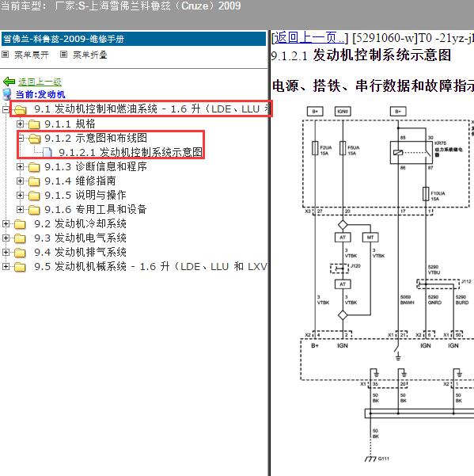This screenshot has width=474, height=476.
Task: Select tree item 9.1.4 维修指南
Action: click(80, 181)
